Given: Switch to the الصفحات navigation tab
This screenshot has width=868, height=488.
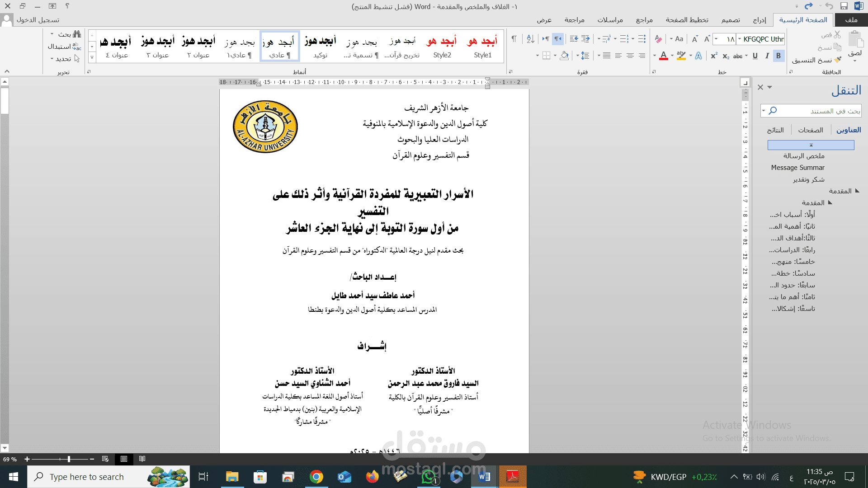Looking at the screenshot, I should coord(810,130).
